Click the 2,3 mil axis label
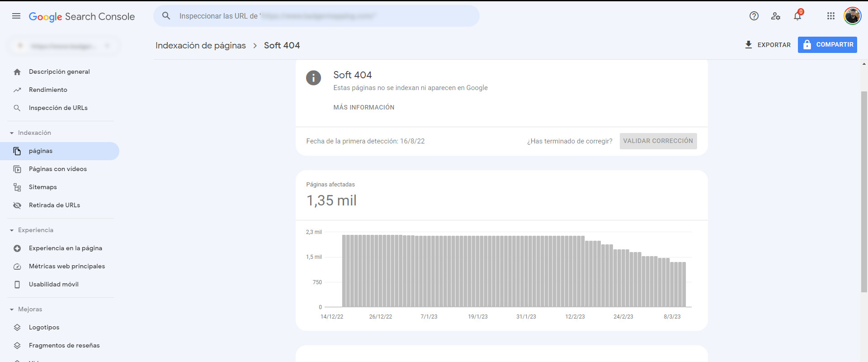868x362 pixels. (x=314, y=232)
